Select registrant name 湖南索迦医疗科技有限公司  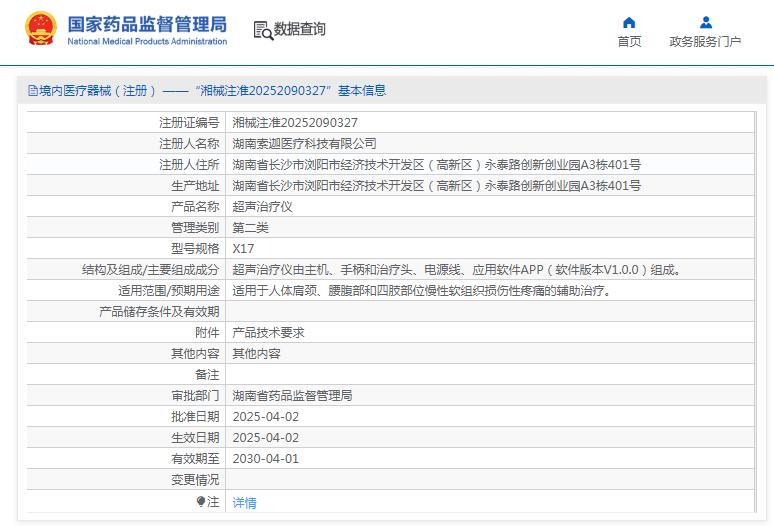(304, 144)
